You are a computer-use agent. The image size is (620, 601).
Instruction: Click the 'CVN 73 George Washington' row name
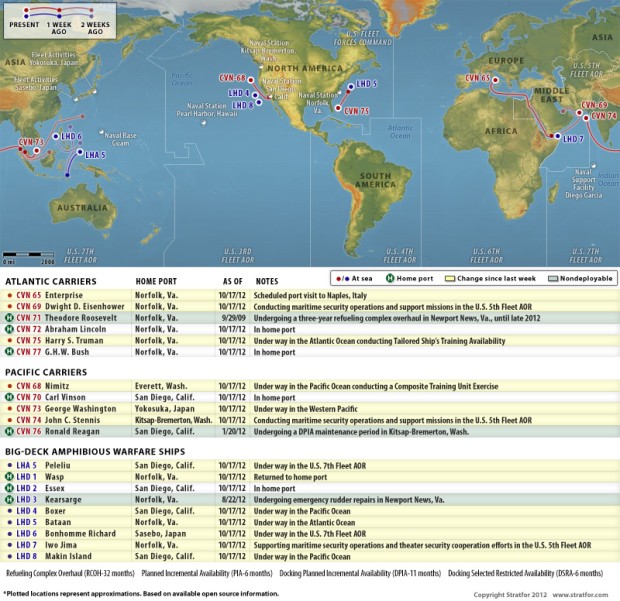66,408
